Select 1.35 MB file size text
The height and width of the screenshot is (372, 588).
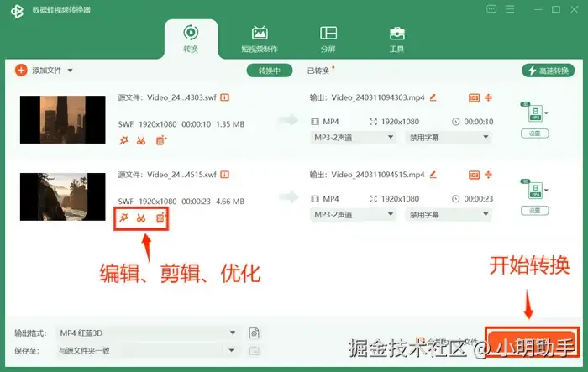click(x=230, y=124)
